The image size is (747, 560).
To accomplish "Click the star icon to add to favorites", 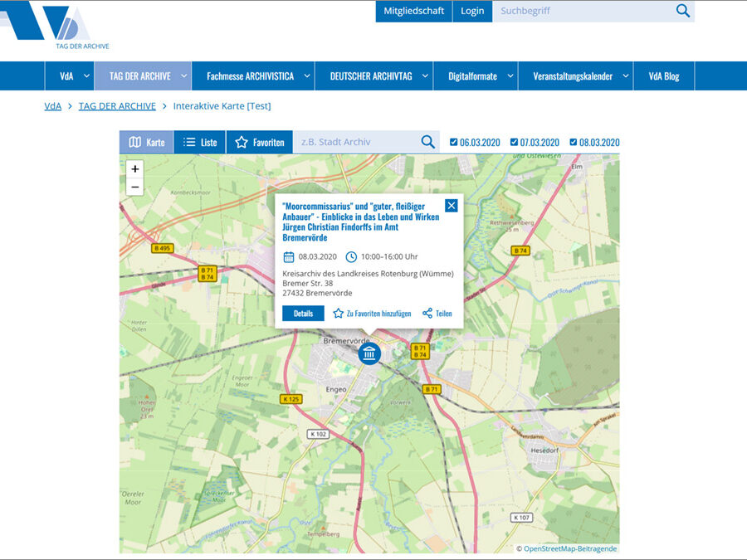I will tap(339, 314).
